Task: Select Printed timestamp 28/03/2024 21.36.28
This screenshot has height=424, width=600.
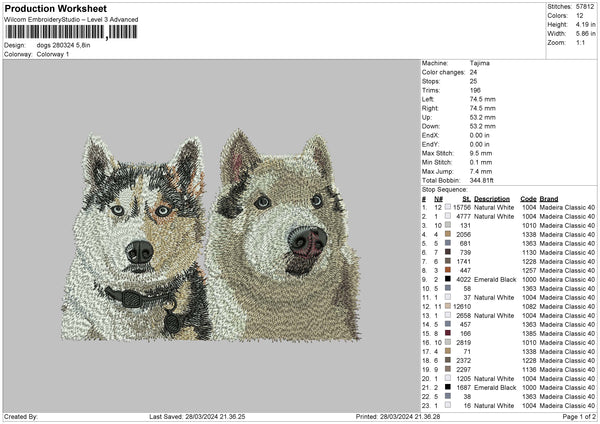Action: coord(410,417)
